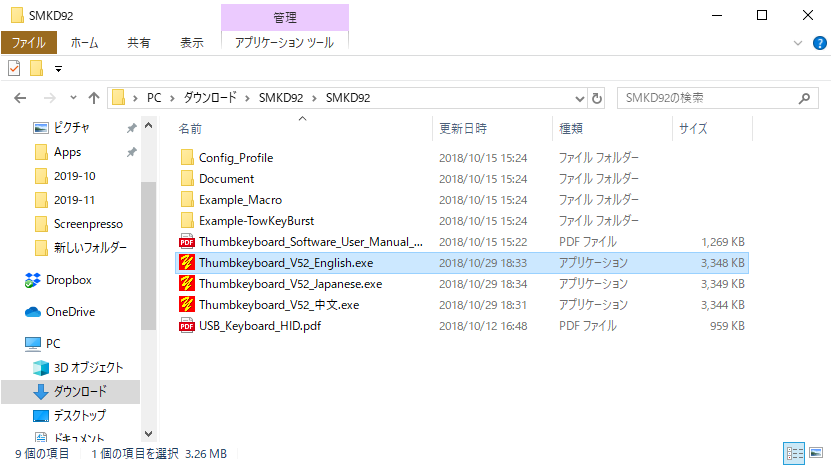Select the Example_Macro folder
Viewport: 832px width, 466px height.
[240, 200]
